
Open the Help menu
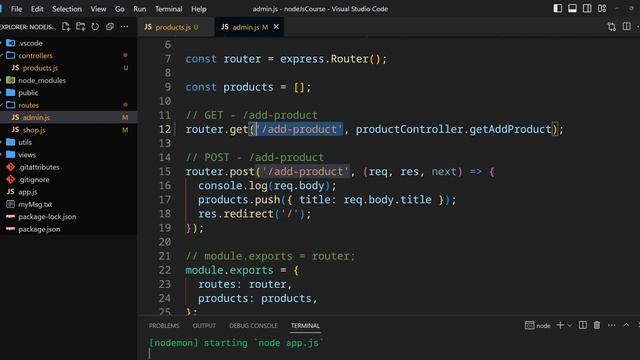pos(199,9)
